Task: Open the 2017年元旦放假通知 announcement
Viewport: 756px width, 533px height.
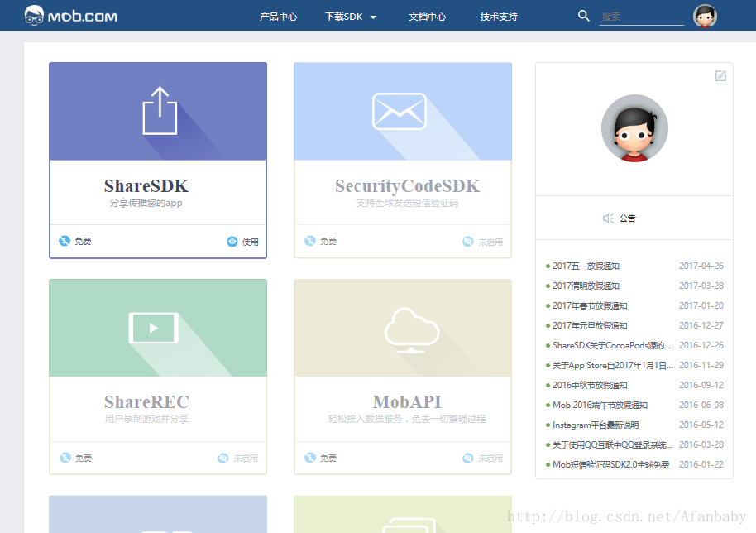Action: [590, 325]
